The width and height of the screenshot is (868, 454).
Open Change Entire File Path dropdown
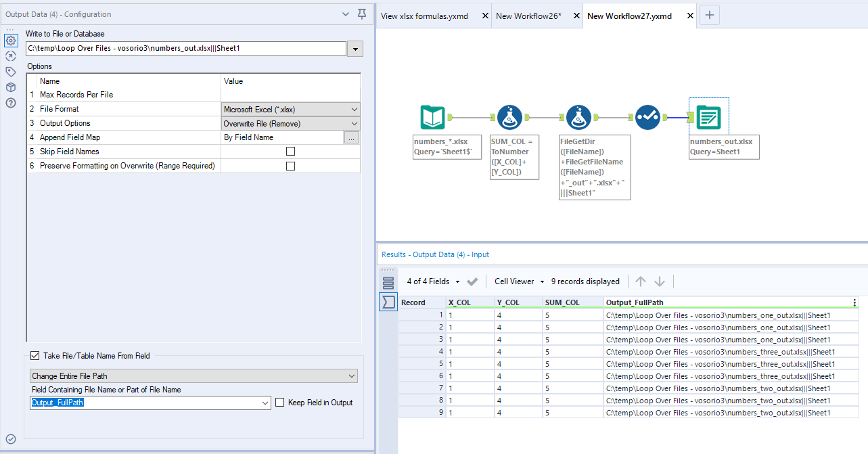point(193,376)
